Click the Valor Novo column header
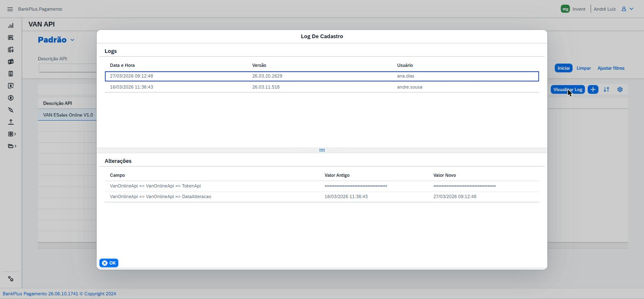644x299 pixels. coord(444,175)
